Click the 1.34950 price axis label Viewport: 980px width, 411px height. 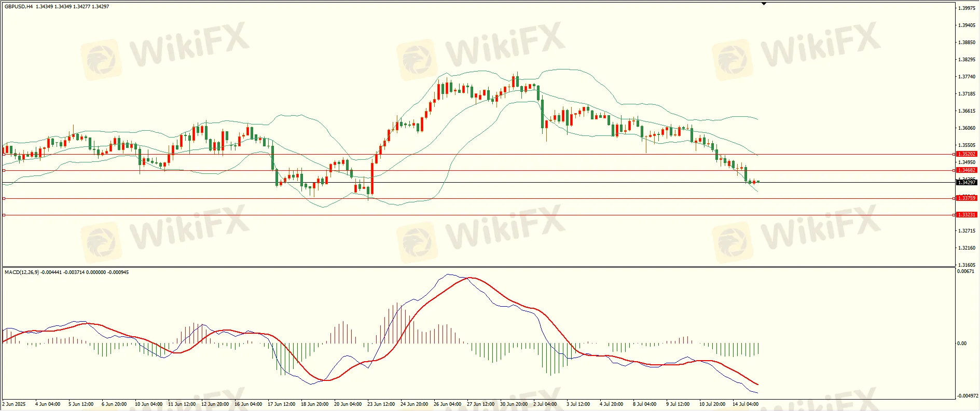967,162
